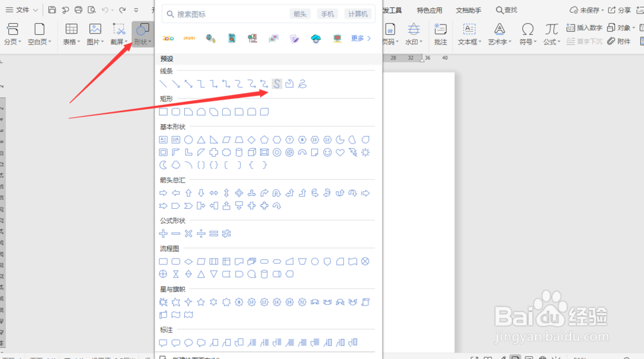The width and height of the screenshot is (644, 359).
Task: Open the 水印 watermark dropdown
Action: point(413,34)
